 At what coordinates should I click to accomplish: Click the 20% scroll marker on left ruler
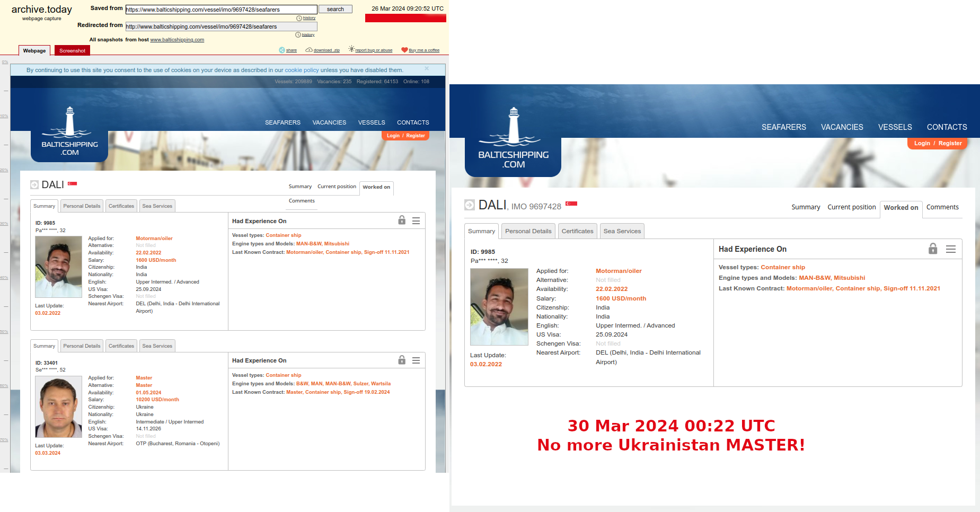pyautogui.click(x=4, y=170)
